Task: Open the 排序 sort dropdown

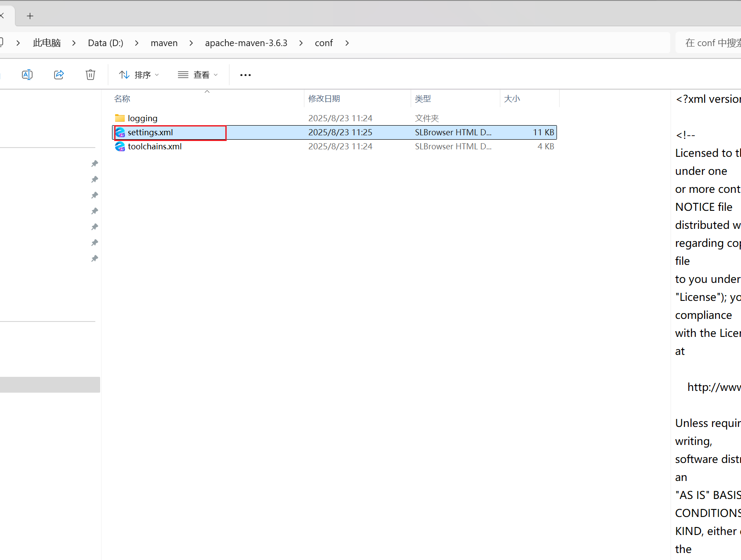Action: 139,75
